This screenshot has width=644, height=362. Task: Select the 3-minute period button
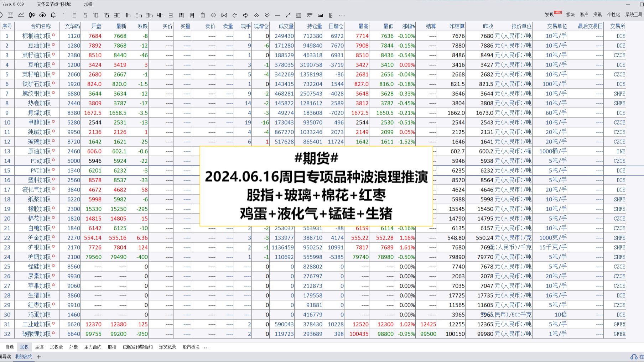74,15
